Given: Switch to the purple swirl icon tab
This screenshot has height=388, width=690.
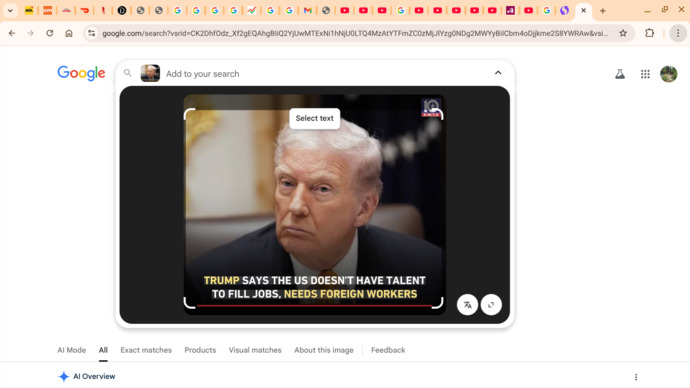Looking at the screenshot, I should click(x=565, y=11).
